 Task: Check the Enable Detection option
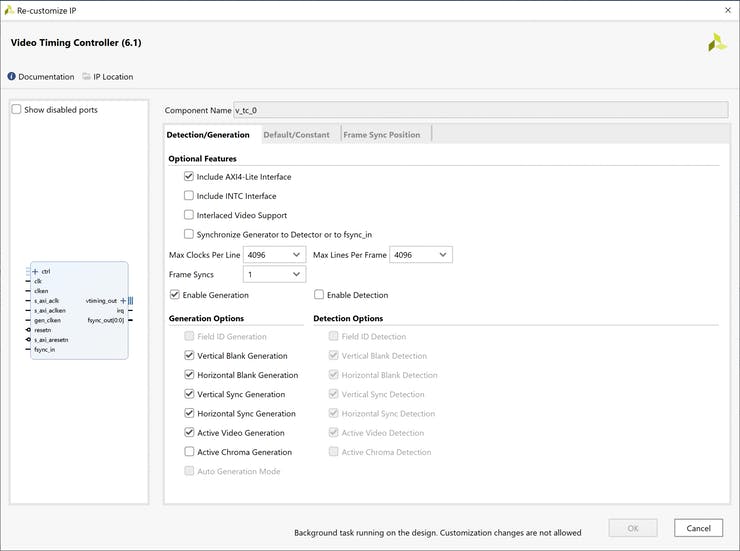[319, 295]
